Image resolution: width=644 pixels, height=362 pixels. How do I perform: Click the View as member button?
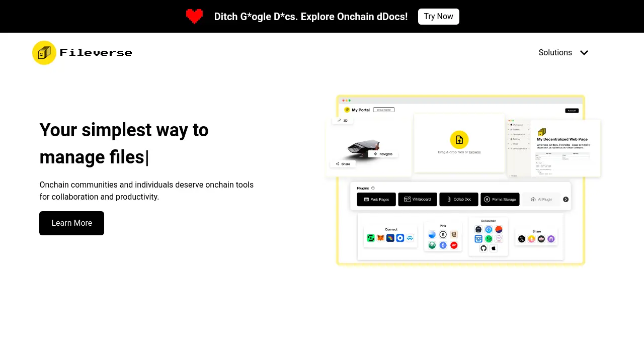[384, 110]
